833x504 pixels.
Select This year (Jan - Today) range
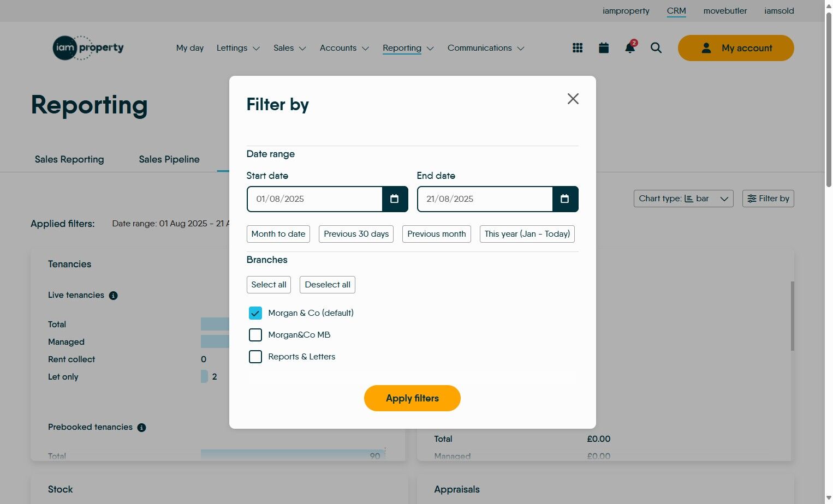(527, 234)
